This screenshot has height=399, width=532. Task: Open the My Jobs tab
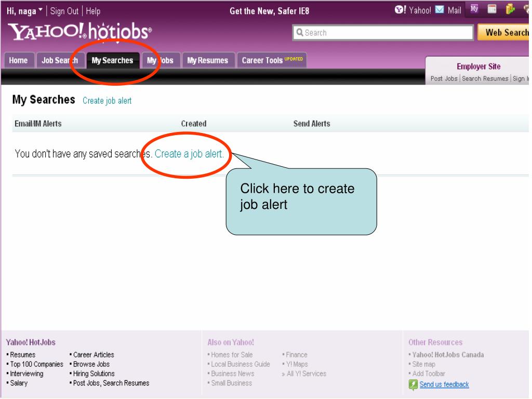(160, 60)
